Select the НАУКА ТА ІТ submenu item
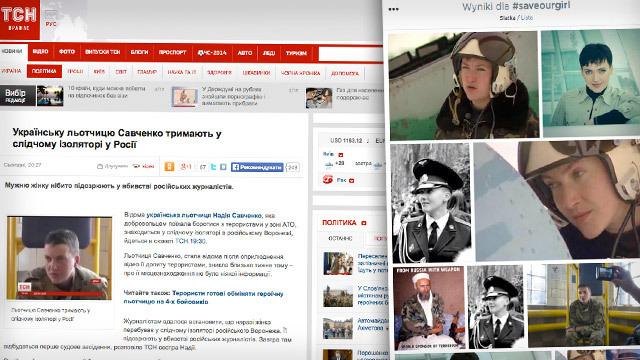Viewport: 640px width, 360px height. tap(182, 72)
